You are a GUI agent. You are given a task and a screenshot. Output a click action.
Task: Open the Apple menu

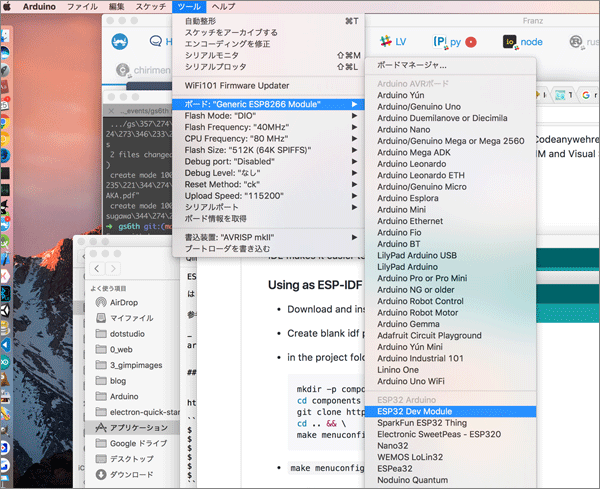point(8,7)
